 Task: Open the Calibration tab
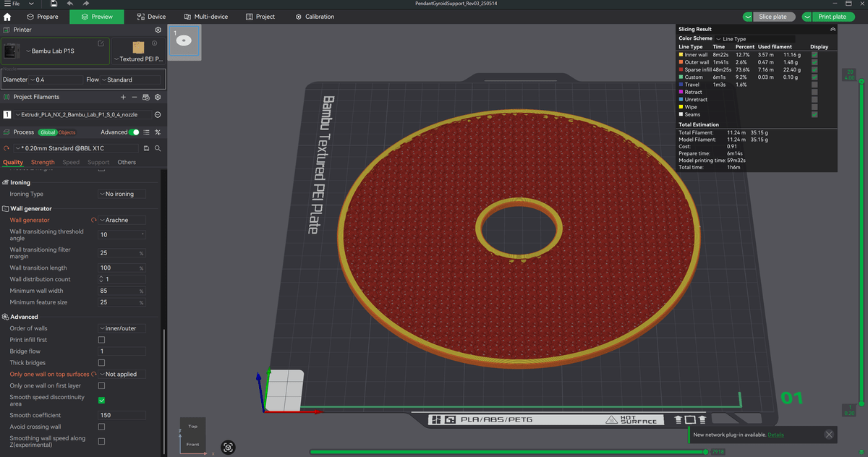pos(315,17)
